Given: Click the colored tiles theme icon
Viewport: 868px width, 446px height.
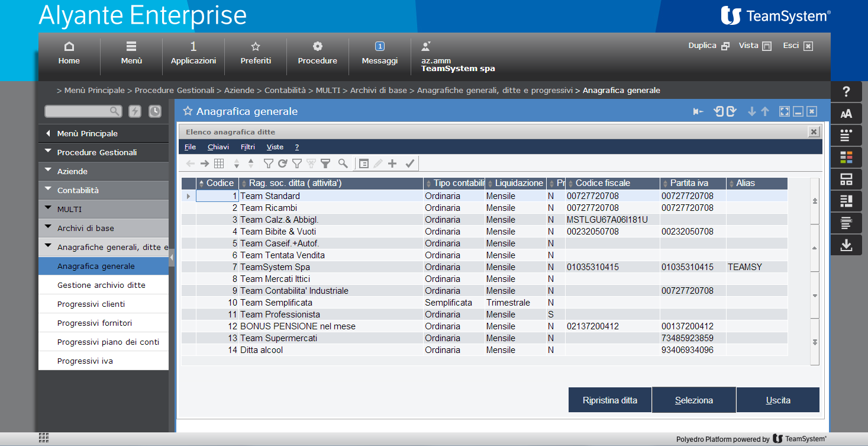Looking at the screenshot, I should tap(846, 157).
